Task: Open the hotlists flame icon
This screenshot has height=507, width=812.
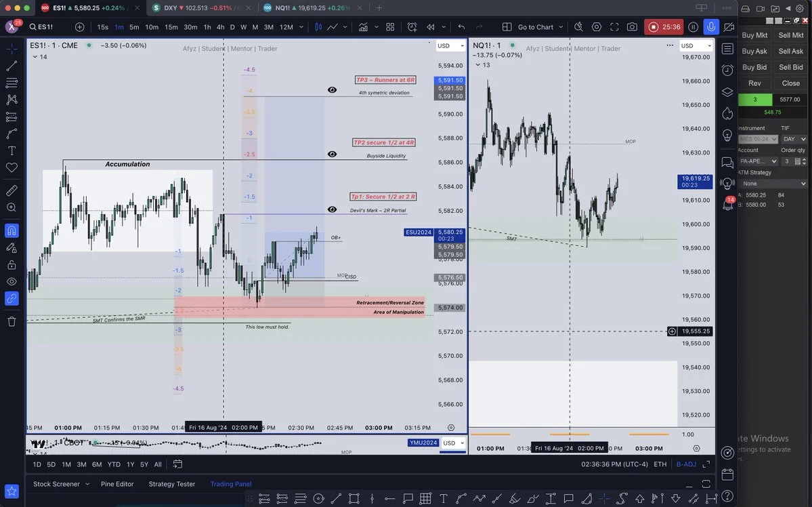Action: point(727,113)
